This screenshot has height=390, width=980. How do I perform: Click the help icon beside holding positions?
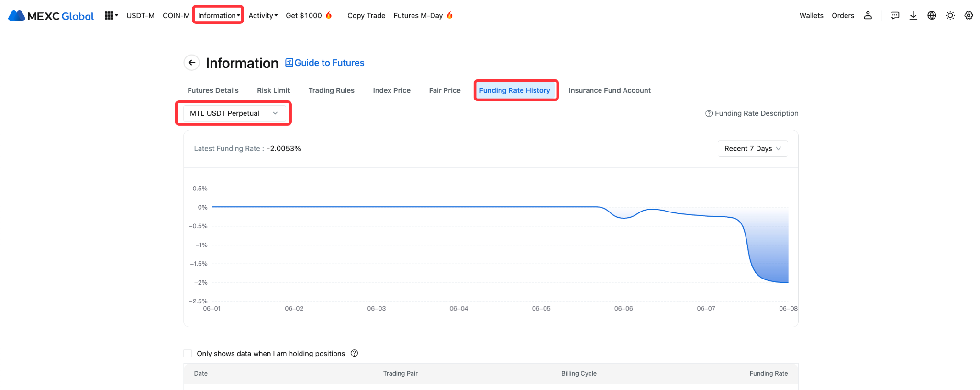tap(354, 353)
